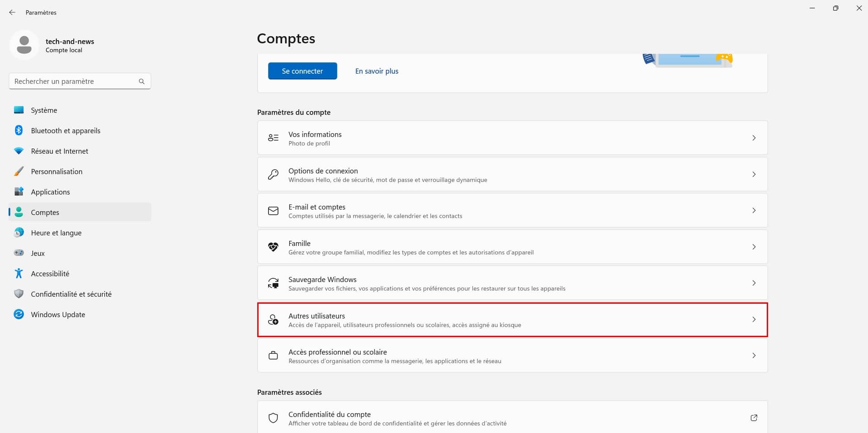Click the Confidentialité et sécurité shield icon
The height and width of the screenshot is (433, 868).
19,294
